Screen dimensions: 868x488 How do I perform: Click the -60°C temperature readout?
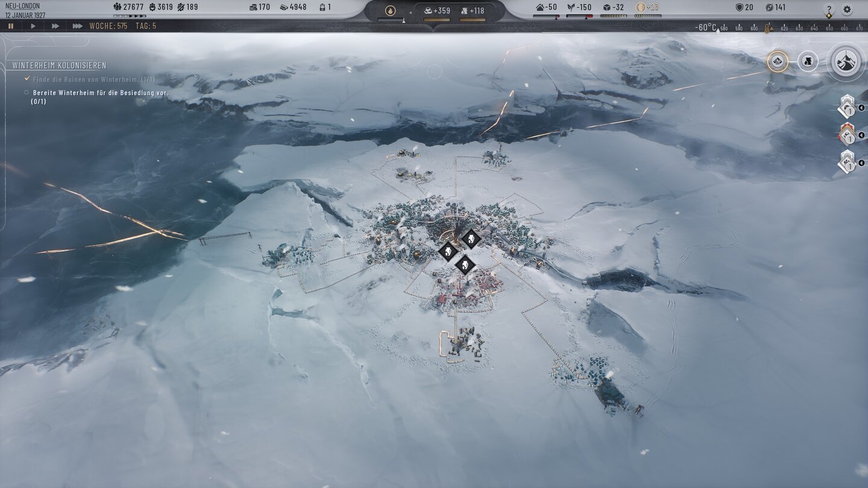[x=705, y=28]
